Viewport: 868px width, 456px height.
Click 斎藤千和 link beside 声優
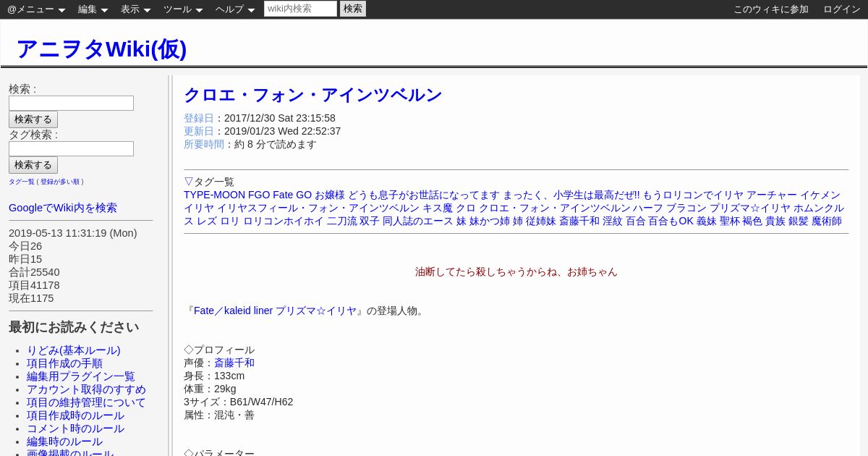[234, 363]
